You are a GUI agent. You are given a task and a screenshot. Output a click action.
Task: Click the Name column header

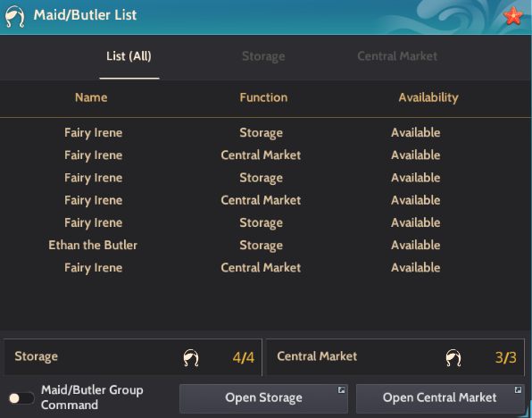point(91,97)
